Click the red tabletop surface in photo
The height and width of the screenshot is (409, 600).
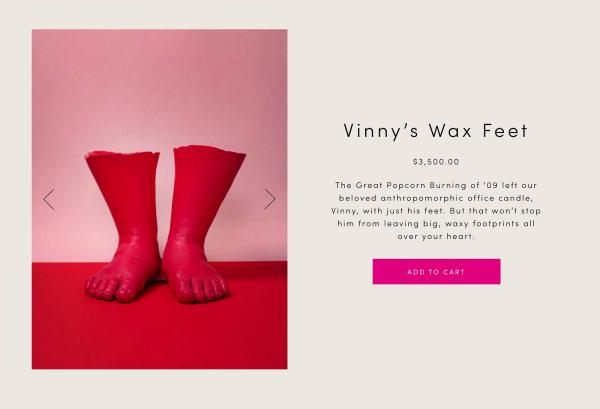(x=160, y=333)
